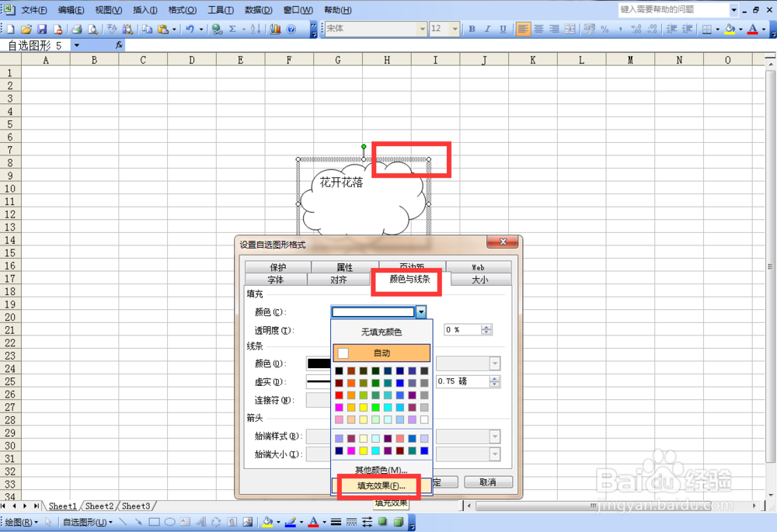Open Print Preview from the toolbar
This screenshot has width=777, height=532.
(93, 29)
